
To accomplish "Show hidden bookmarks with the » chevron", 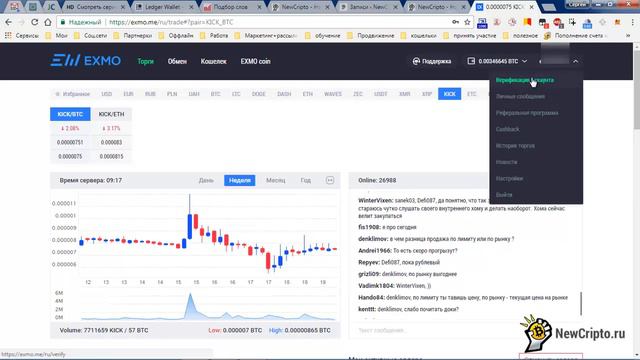I will click(x=628, y=36).
